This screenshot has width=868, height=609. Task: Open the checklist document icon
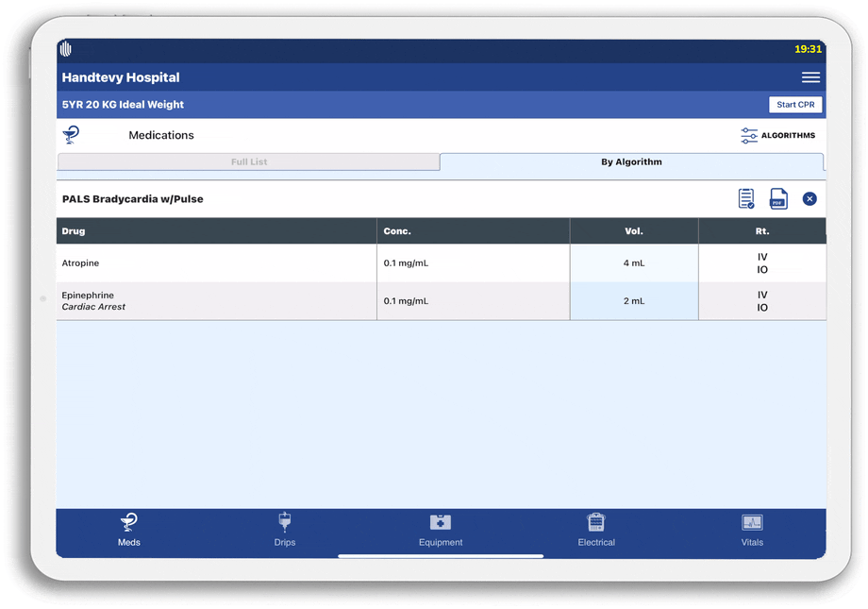746,199
